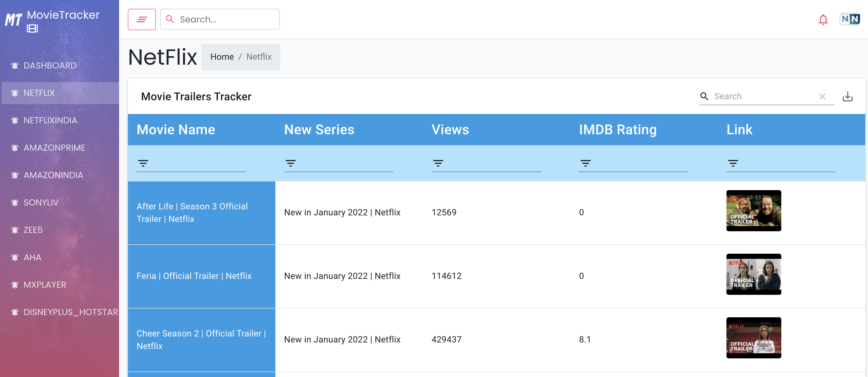This screenshot has width=868, height=377.
Task: Open AMAZONPRIME in the sidebar
Action: [x=60, y=148]
